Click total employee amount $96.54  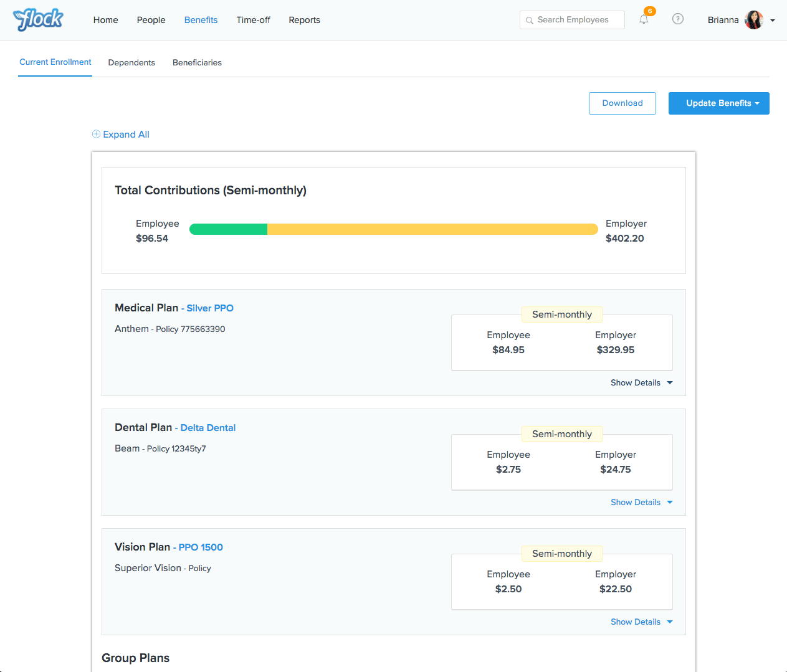point(152,239)
